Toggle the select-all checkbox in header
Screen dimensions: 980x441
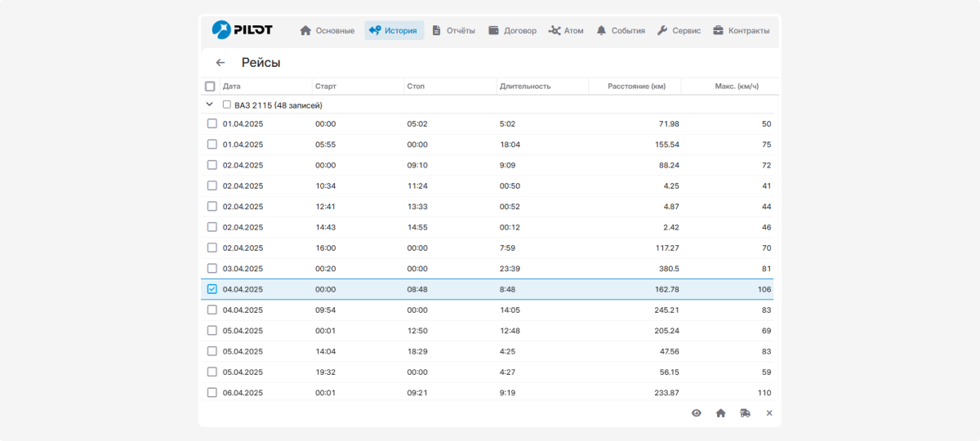[x=210, y=87]
